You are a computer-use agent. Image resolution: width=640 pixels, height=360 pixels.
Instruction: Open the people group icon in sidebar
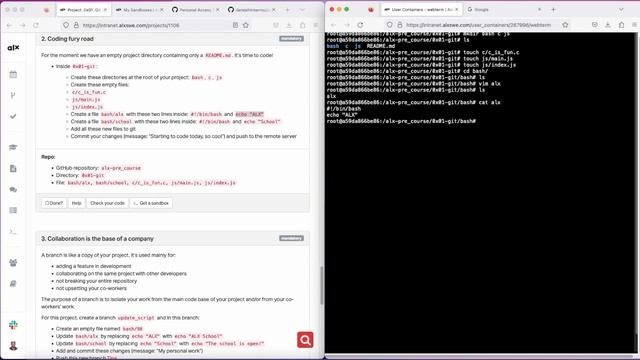13,262
